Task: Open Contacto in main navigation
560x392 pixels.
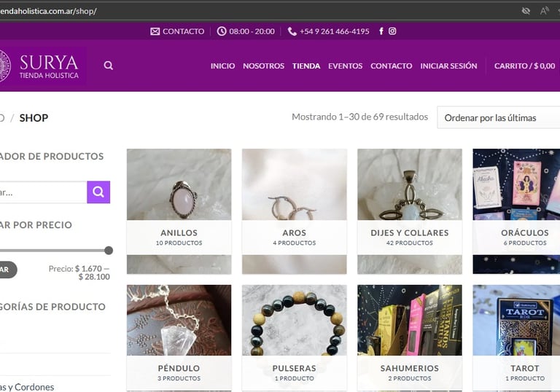Action: point(391,66)
